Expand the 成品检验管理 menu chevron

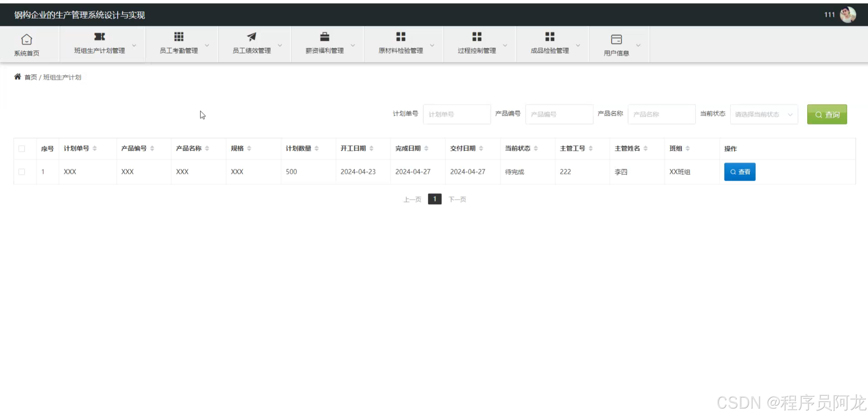(578, 45)
